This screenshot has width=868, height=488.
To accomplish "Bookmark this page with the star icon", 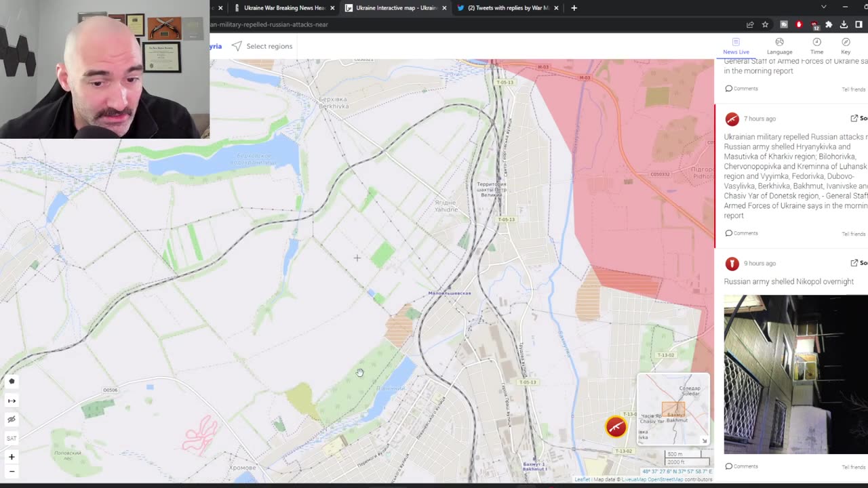I will click(x=765, y=24).
